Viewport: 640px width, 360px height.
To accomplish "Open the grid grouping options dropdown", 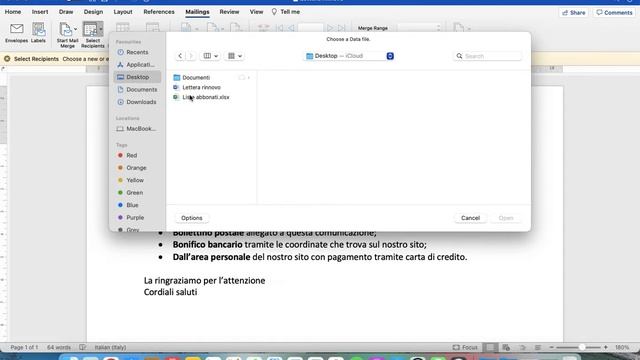I will point(235,56).
